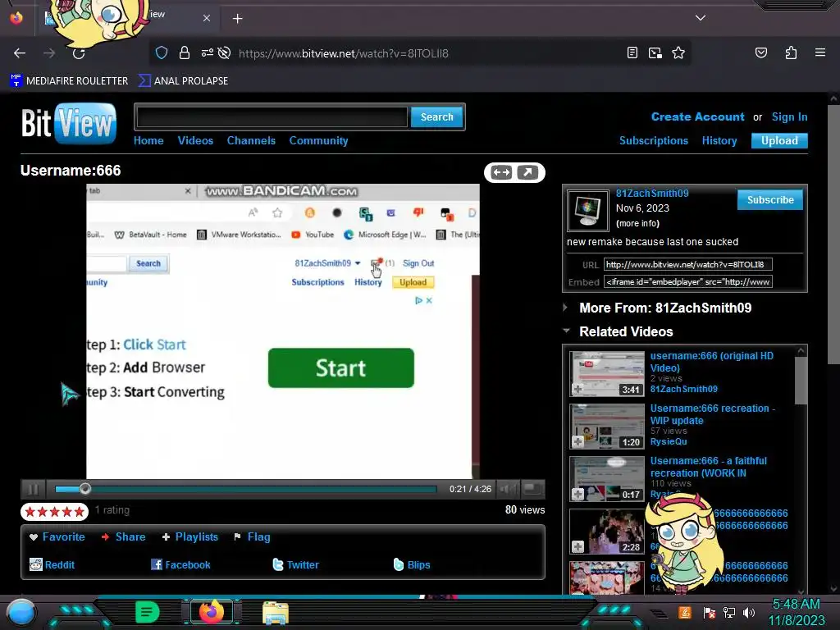Click the blue Search button
840x630 pixels.
[x=436, y=116]
